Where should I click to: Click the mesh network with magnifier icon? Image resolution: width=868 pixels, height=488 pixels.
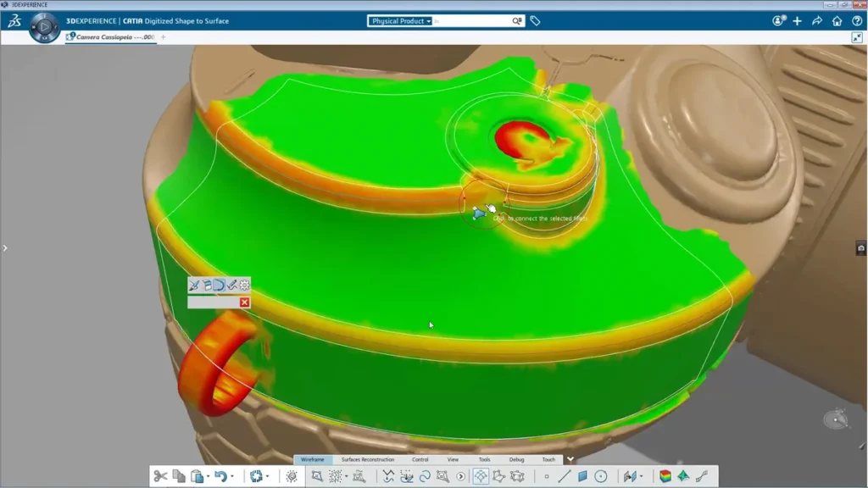click(x=359, y=476)
